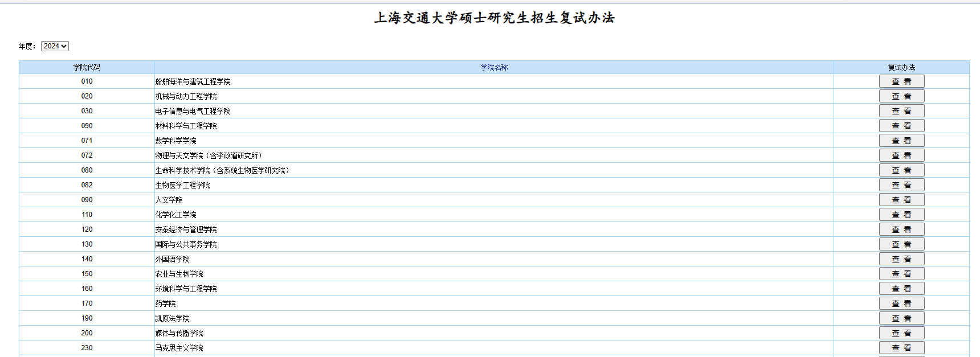Click the 学院代码 column header
The width and height of the screenshot is (980, 357).
click(87, 67)
